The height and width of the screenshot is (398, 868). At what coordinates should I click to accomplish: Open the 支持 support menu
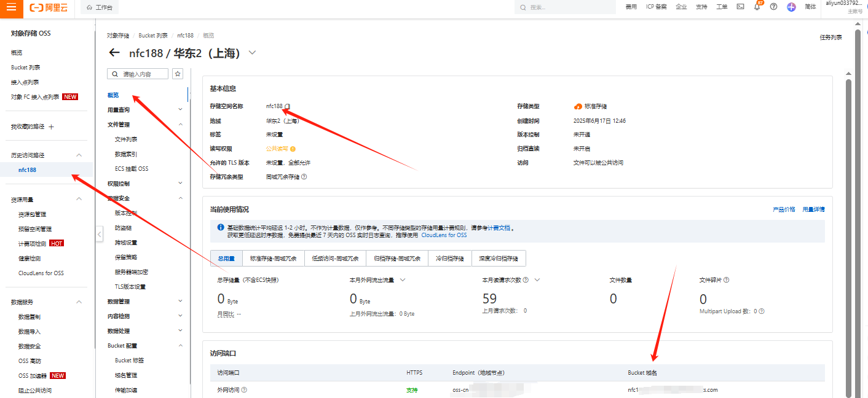(x=701, y=7)
